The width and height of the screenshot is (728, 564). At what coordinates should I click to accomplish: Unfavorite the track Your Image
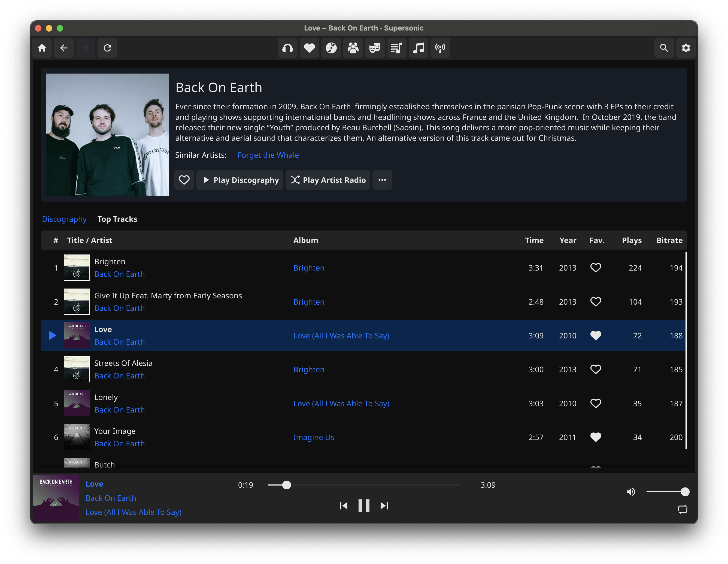point(596,437)
